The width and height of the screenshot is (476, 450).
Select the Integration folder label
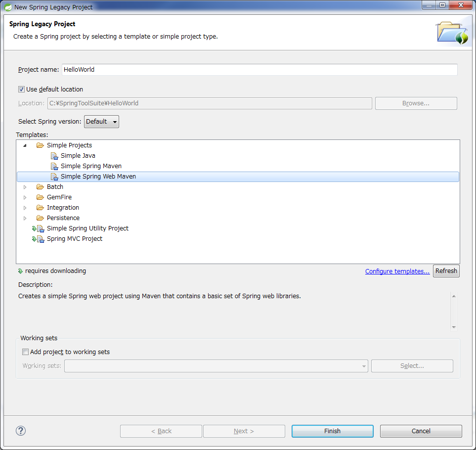pyautogui.click(x=63, y=208)
